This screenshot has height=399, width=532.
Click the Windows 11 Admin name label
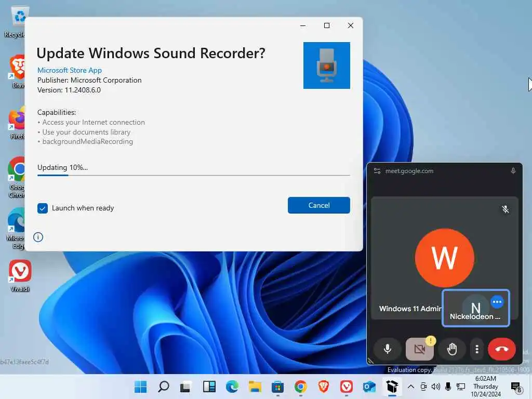410,309
